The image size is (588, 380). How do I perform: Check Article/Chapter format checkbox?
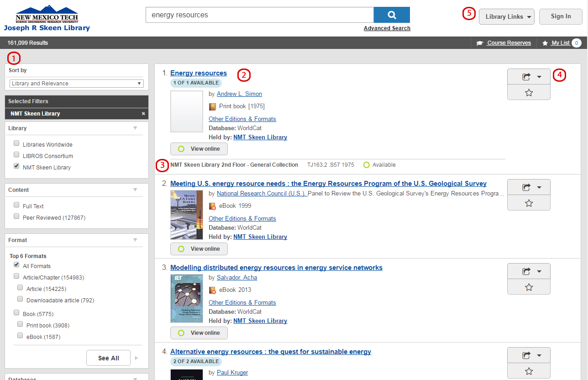point(16,276)
